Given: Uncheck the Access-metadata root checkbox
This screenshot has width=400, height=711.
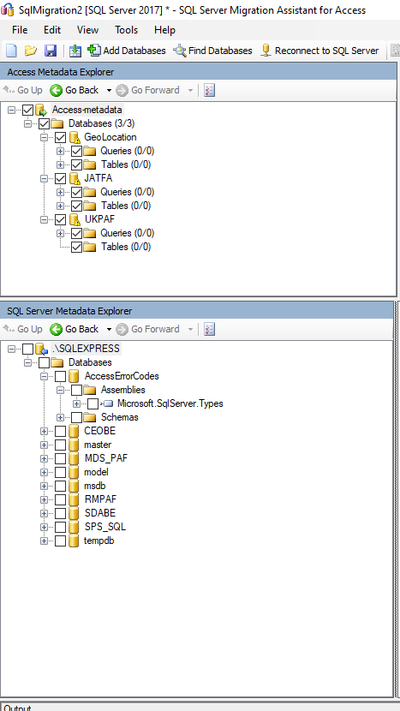Looking at the screenshot, I should coord(28,110).
